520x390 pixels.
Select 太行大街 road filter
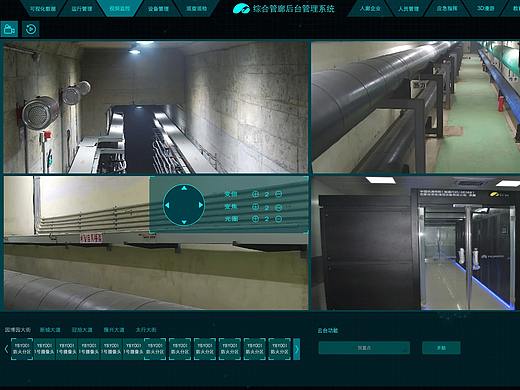point(146,330)
